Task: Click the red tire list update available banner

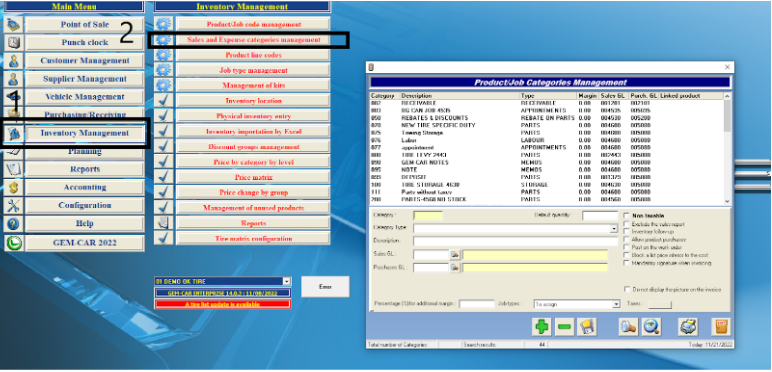Action: point(223,304)
